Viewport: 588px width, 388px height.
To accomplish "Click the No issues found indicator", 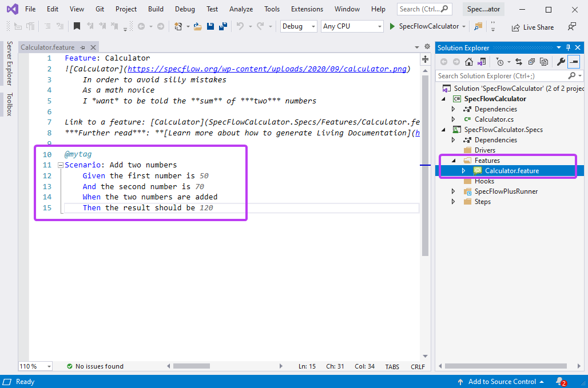I will 95,366.
